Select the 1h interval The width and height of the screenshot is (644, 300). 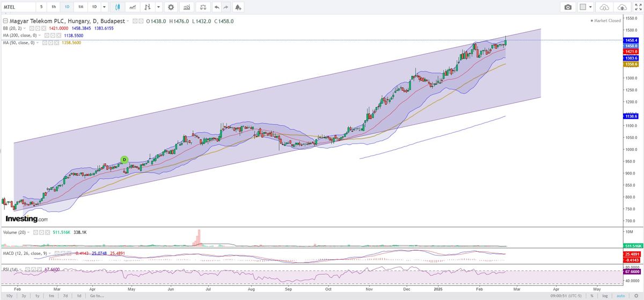click(54, 7)
